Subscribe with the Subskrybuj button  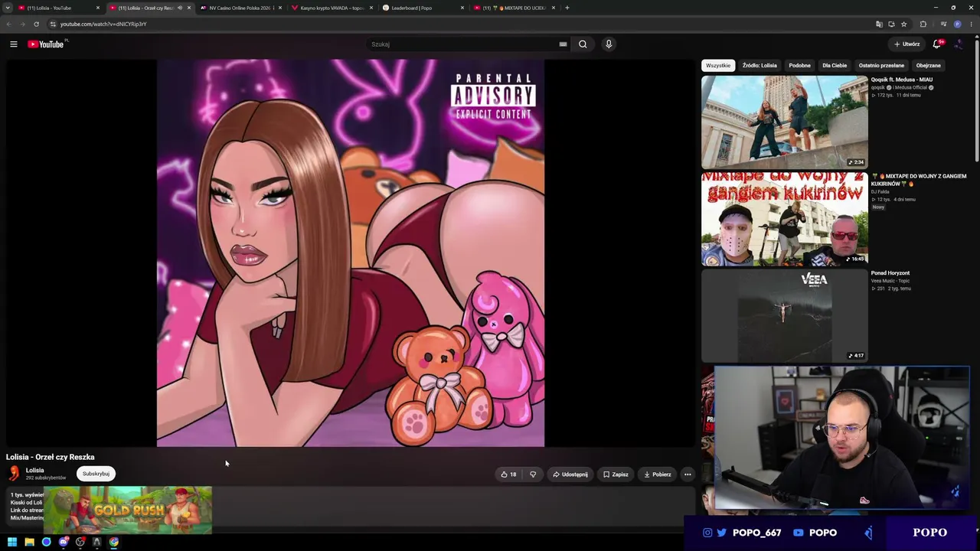pos(96,474)
